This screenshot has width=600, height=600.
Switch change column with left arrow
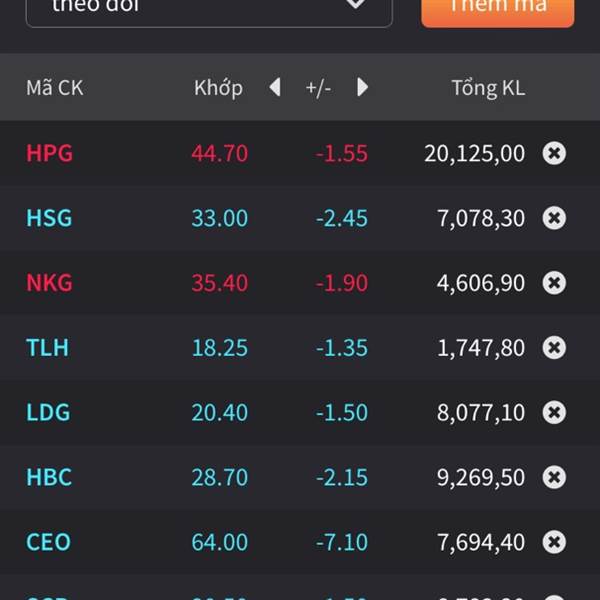275,88
